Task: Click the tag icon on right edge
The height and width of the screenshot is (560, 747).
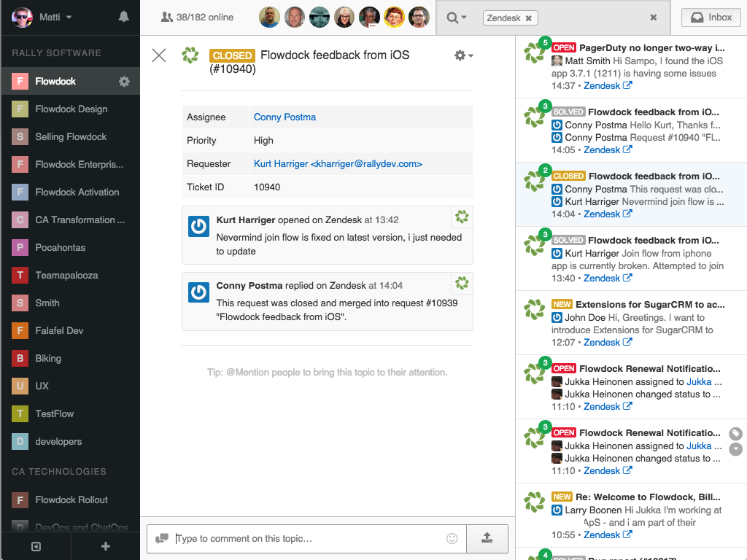Action: click(735, 433)
